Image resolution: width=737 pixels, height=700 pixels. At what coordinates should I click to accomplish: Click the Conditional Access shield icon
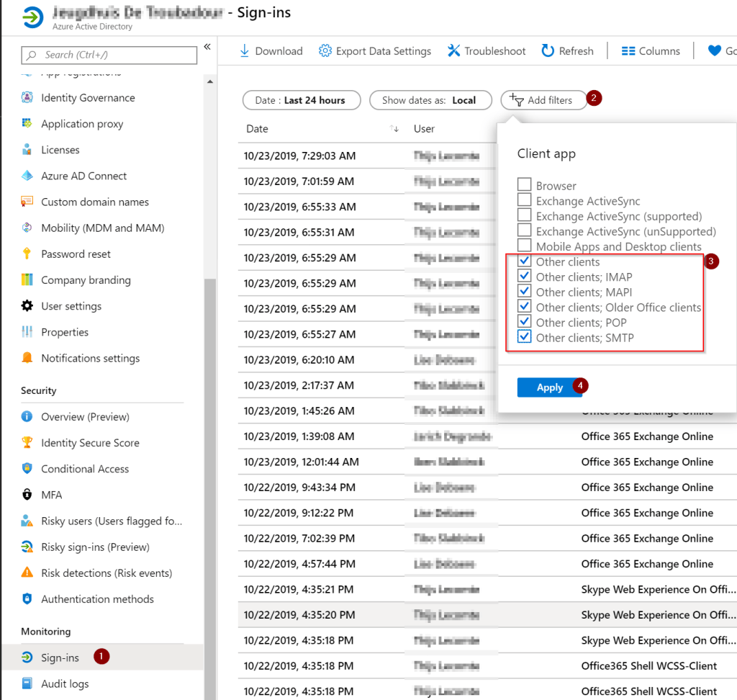tap(27, 469)
